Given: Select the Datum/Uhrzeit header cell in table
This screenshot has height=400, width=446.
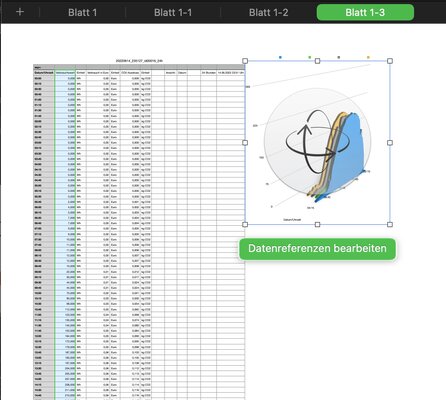Looking at the screenshot, I should [44, 72].
